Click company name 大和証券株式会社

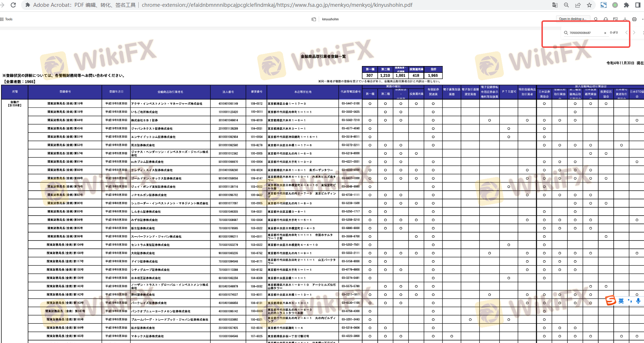(143, 253)
